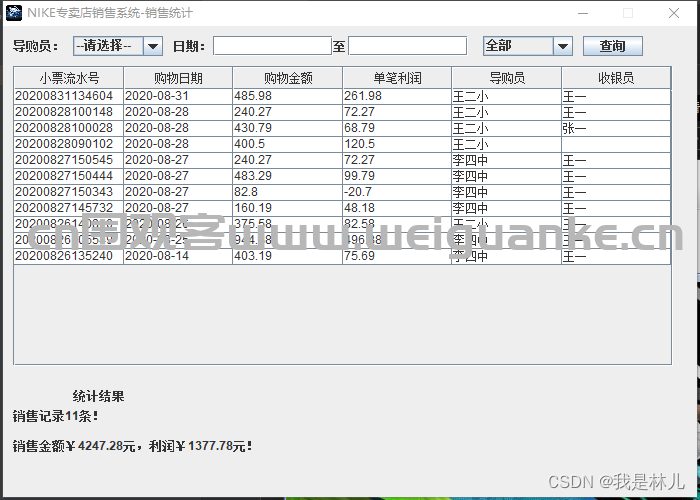Select receipt number 20200828100148
This screenshot has height=500, width=700.
point(69,112)
